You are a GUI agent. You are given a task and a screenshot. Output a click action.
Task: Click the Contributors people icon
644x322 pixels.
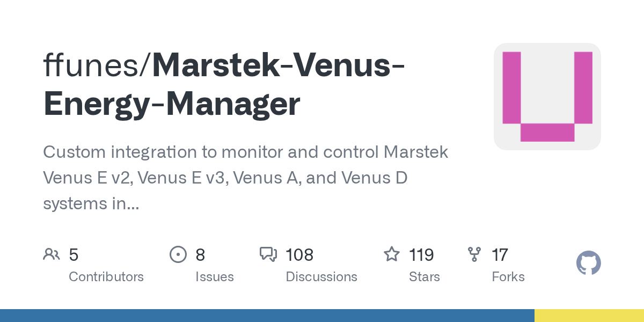[x=52, y=254]
